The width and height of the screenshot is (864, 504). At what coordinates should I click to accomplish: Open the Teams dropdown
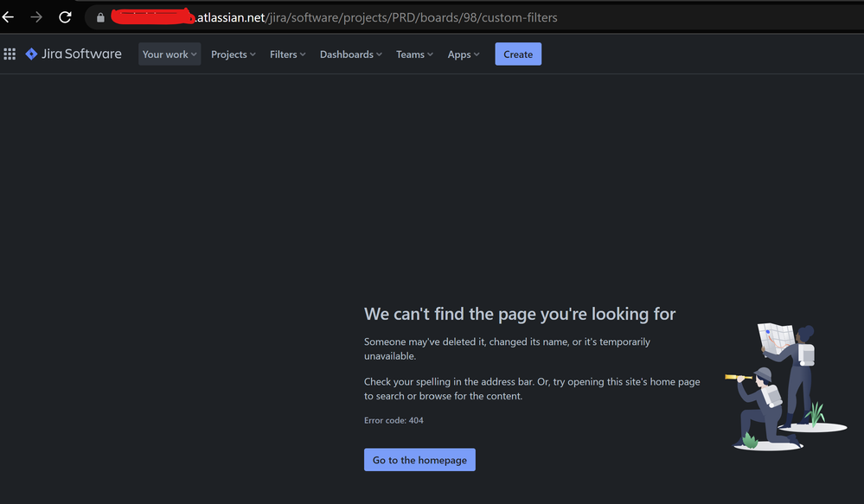tap(414, 54)
